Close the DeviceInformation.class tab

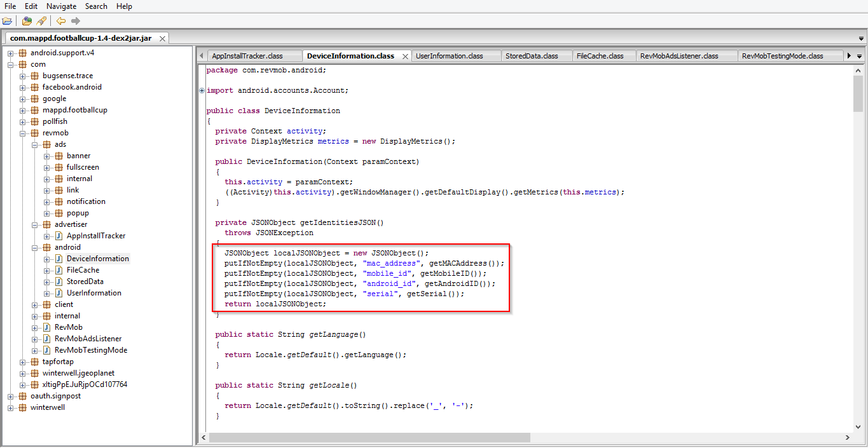click(x=405, y=57)
